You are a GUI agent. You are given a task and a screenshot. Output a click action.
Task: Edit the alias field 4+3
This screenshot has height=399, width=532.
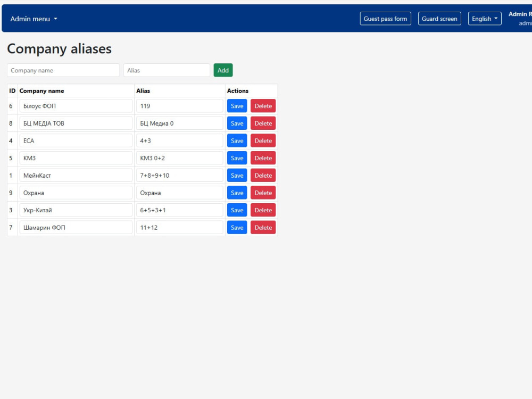pyautogui.click(x=179, y=140)
